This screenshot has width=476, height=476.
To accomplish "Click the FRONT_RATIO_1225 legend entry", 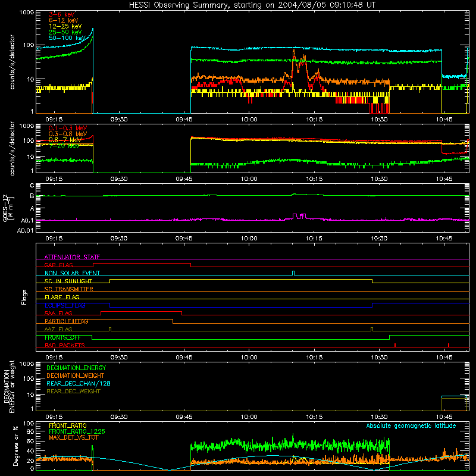I will click(77, 431).
